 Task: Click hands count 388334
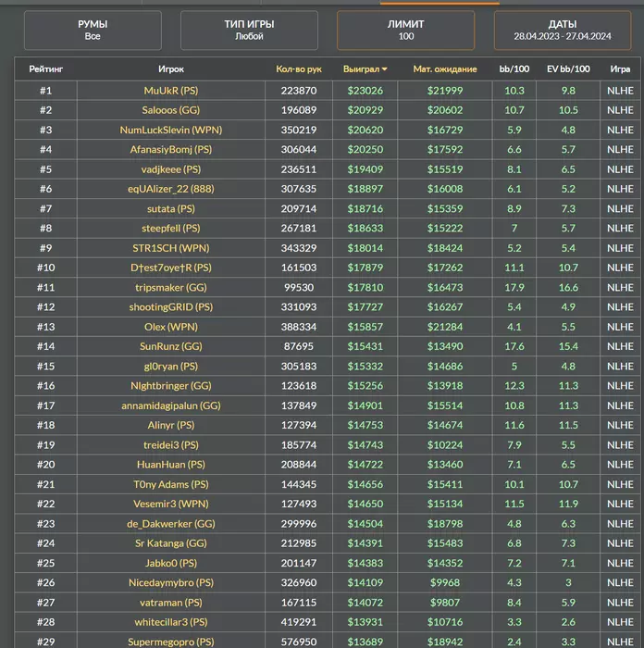pyautogui.click(x=299, y=327)
